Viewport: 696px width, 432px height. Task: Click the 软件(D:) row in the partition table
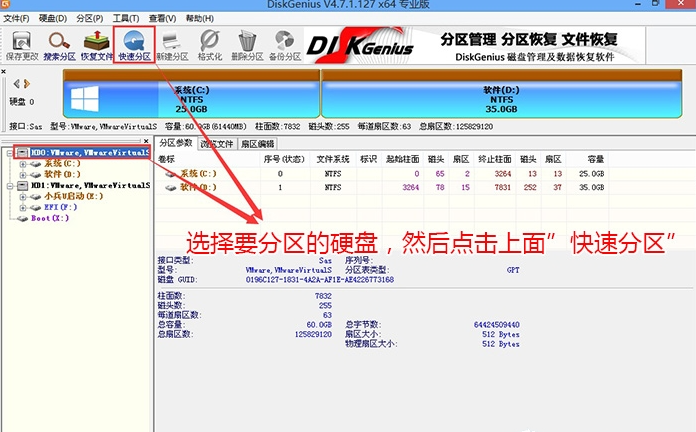click(x=382, y=187)
